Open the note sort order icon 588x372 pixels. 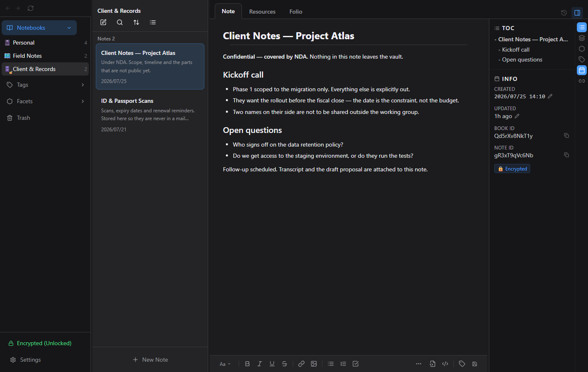136,22
